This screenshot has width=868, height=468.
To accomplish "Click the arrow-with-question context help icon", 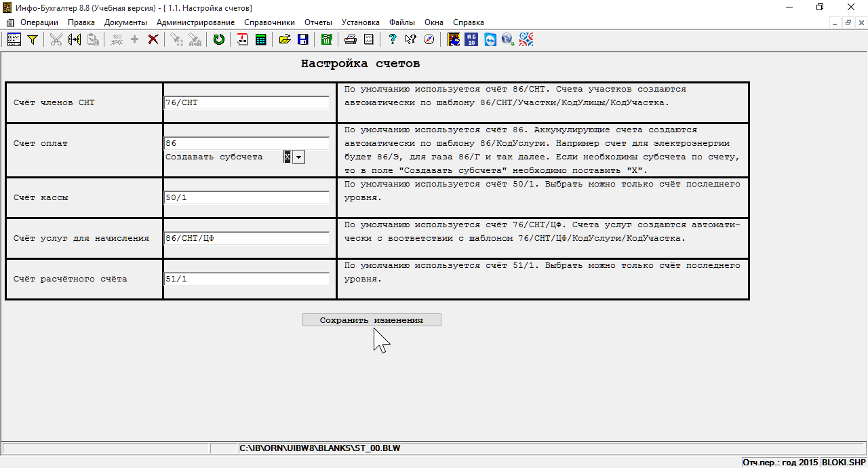I will click(410, 39).
